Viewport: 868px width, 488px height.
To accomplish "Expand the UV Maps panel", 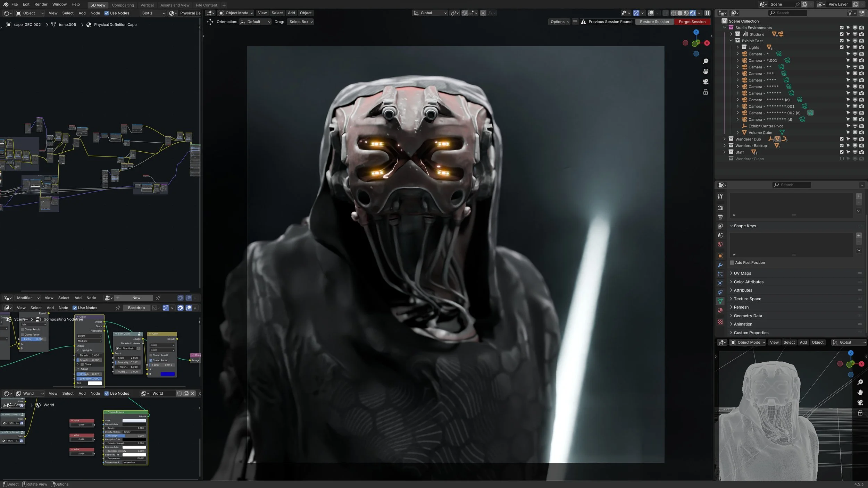I will 742,274.
